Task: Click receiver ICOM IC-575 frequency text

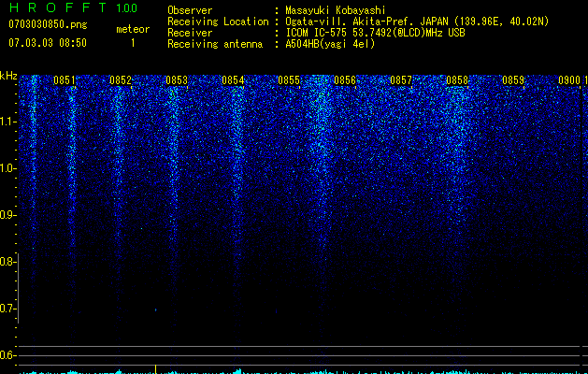Action: coord(375,33)
